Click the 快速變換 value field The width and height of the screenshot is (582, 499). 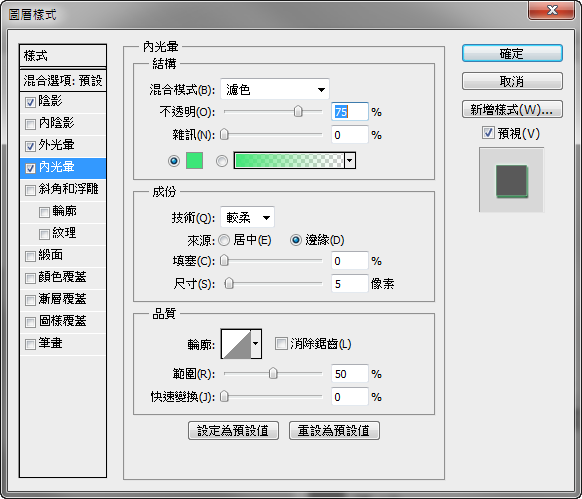[x=350, y=397]
